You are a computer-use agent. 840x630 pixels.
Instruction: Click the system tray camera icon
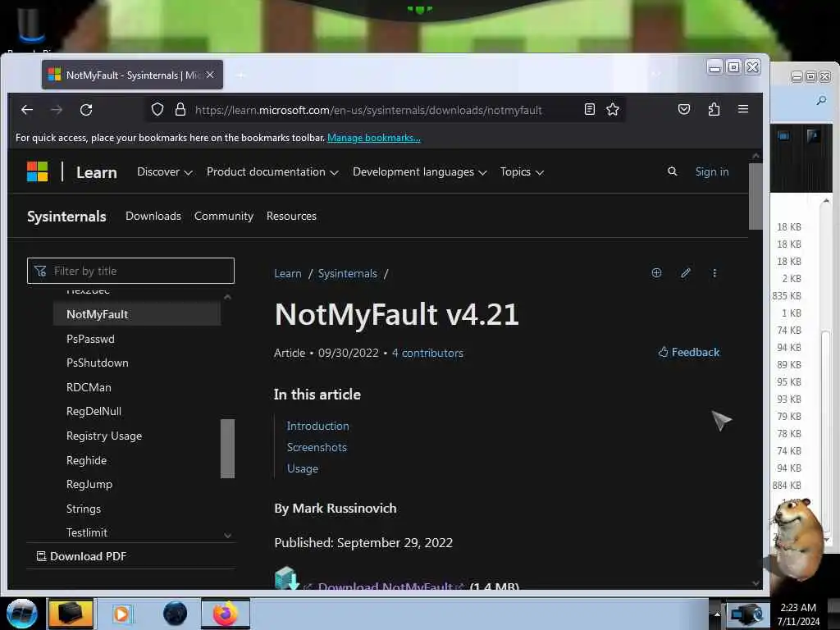(746, 614)
